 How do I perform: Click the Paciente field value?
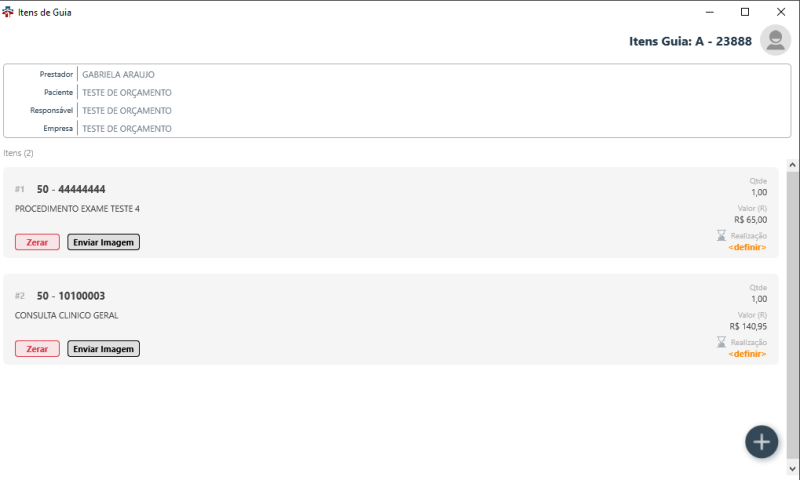pos(127,93)
